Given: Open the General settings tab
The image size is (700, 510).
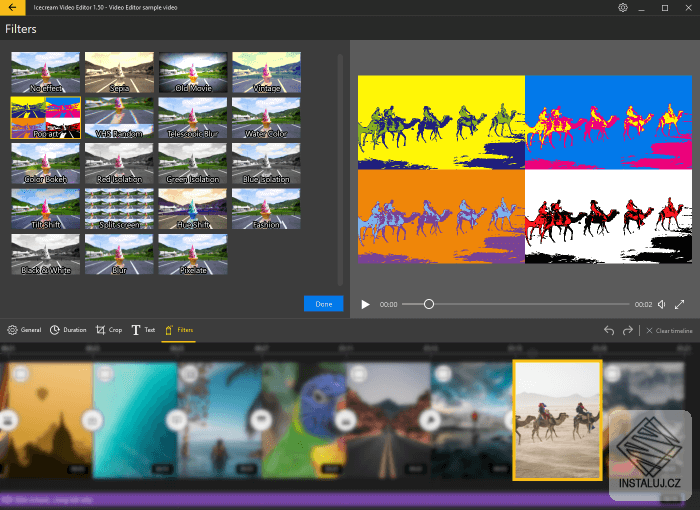Looking at the screenshot, I should click(x=24, y=330).
